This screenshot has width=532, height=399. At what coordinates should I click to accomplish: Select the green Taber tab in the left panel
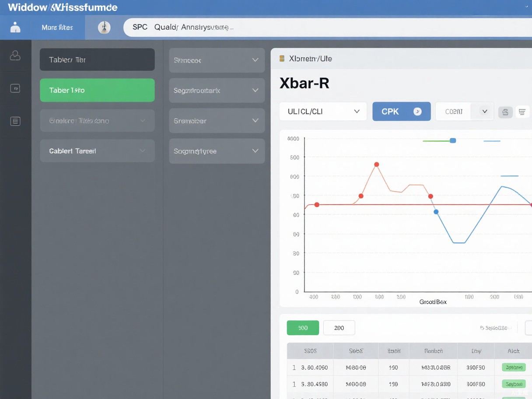[97, 90]
